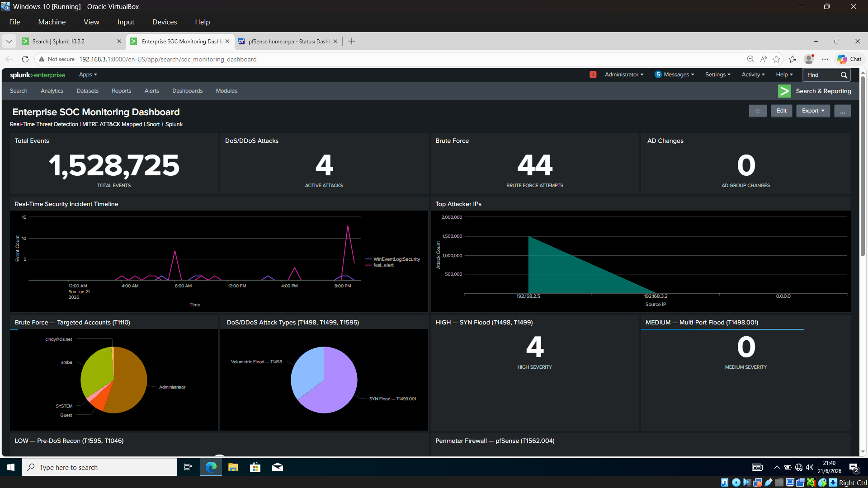Open the Search nav item in Splunk
This screenshot has width=868, height=488.
pos(19,91)
